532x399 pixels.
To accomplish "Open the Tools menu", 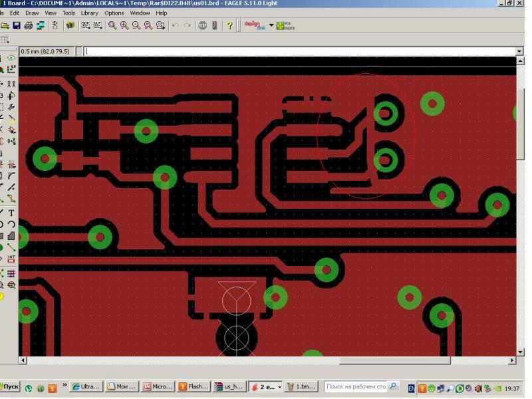I will 68,13.
